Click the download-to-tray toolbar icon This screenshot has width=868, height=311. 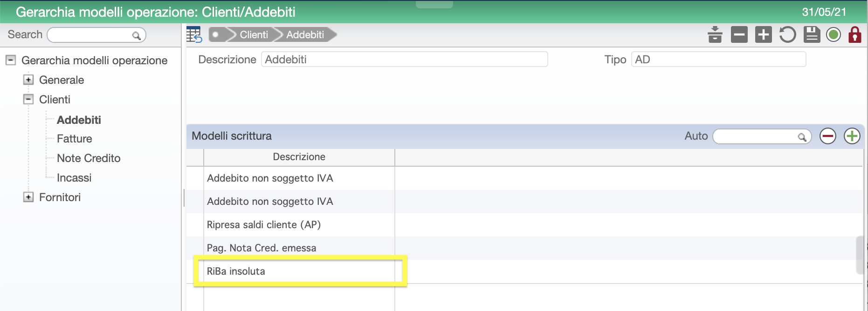coord(715,34)
